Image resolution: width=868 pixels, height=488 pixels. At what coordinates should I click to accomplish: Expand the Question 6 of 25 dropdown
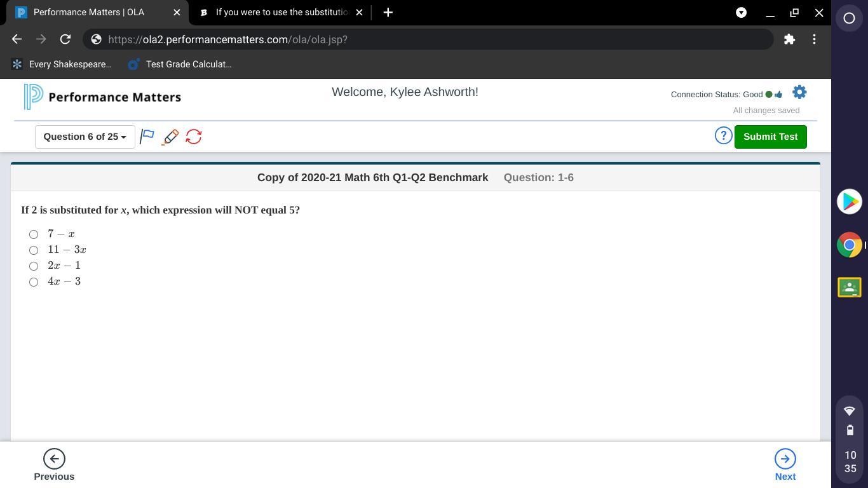[x=85, y=137]
